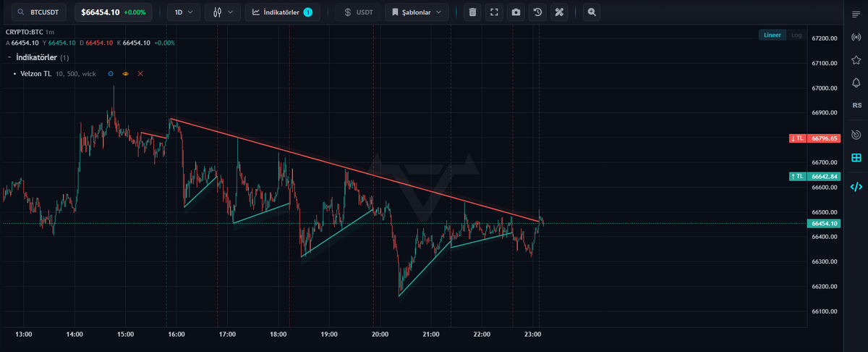The image size is (868, 352).
Task: Click the Velzon TL indicator name
Action: pos(35,74)
